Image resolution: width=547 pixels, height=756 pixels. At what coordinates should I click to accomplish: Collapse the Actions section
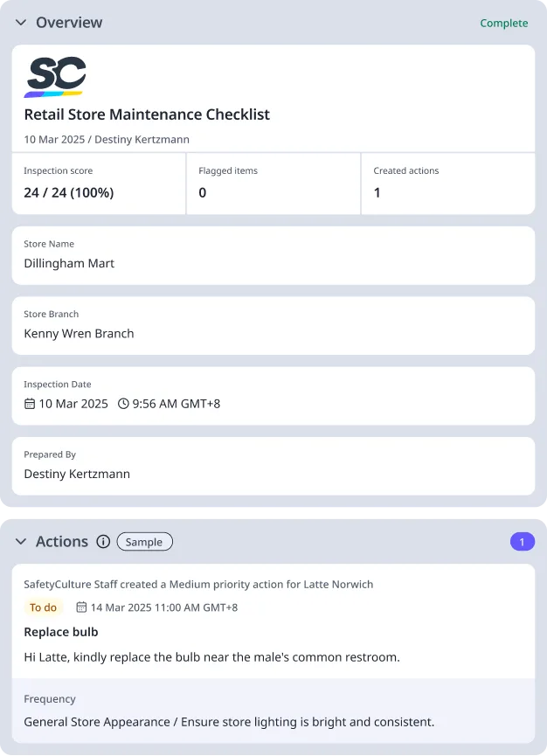point(20,542)
